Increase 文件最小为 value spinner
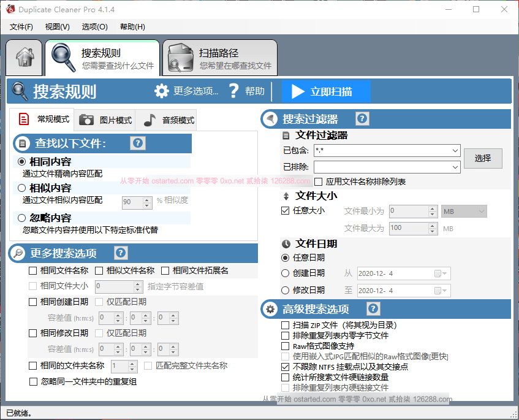This screenshot has width=519, height=420. [432, 208]
